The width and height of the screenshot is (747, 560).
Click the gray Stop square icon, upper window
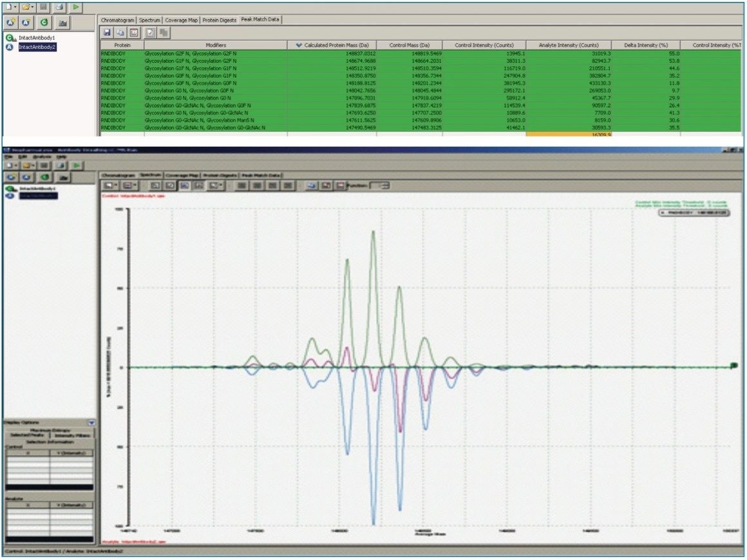click(x=43, y=7)
